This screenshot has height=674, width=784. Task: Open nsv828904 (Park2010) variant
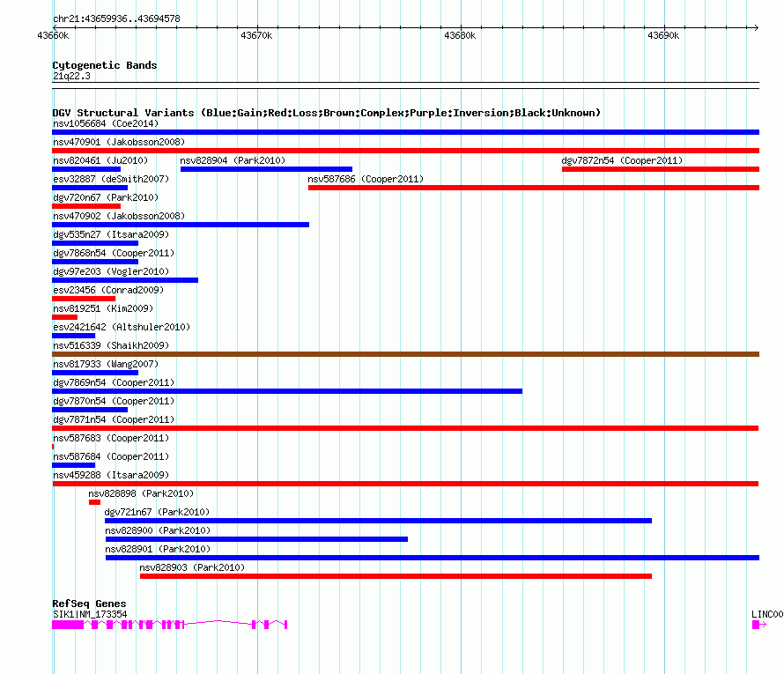[x=233, y=160]
